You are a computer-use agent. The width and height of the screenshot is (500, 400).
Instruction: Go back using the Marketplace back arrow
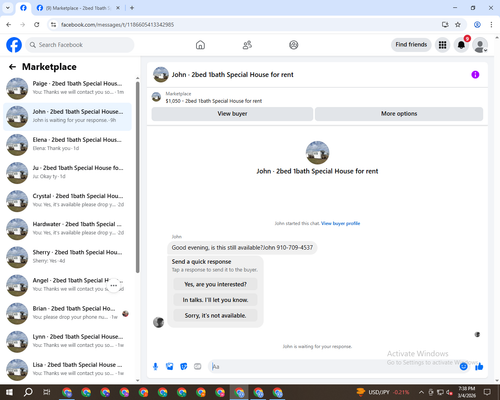tap(12, 67)
